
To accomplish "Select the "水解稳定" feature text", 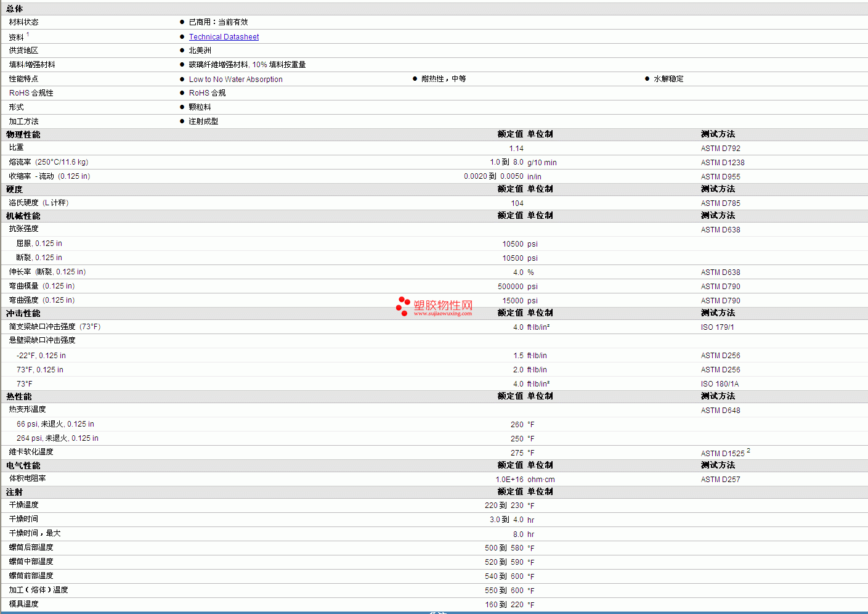I will click(x=668, y=79).
